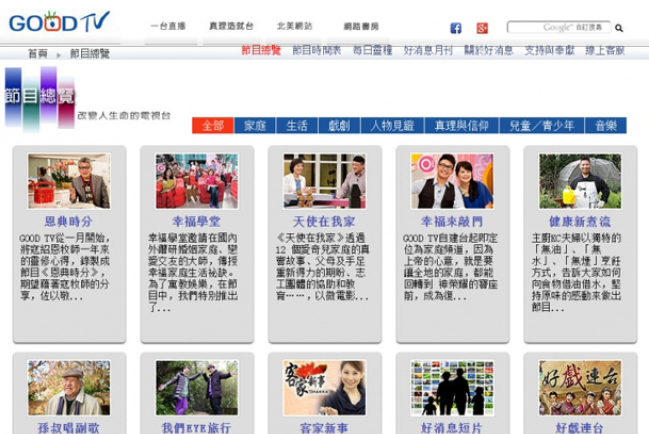The width and height of the screenshot is (649, 434).
Task: Open the Facebook icon link
Action: (456, 28)
